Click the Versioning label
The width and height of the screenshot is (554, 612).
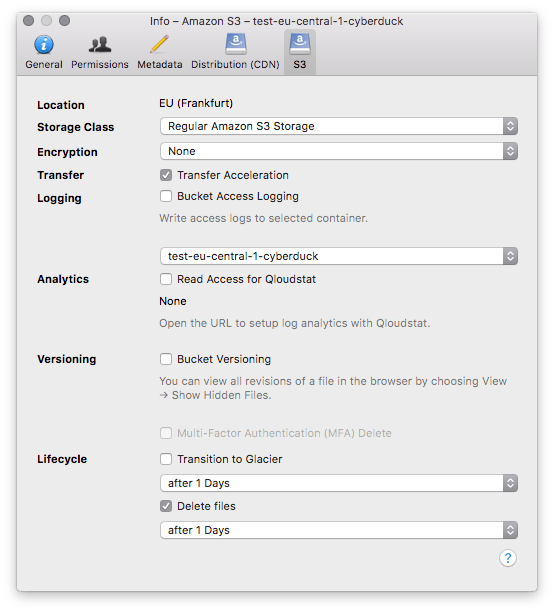[x=67, y=359]
